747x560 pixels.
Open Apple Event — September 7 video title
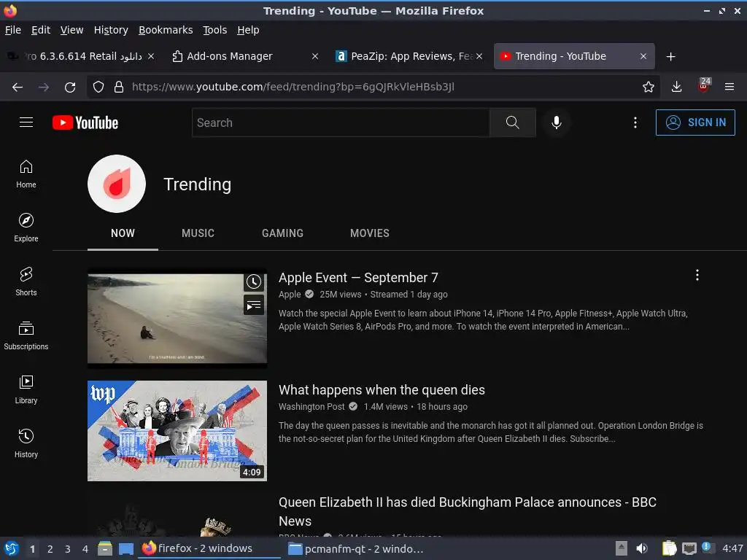click(x=358, y=278)
